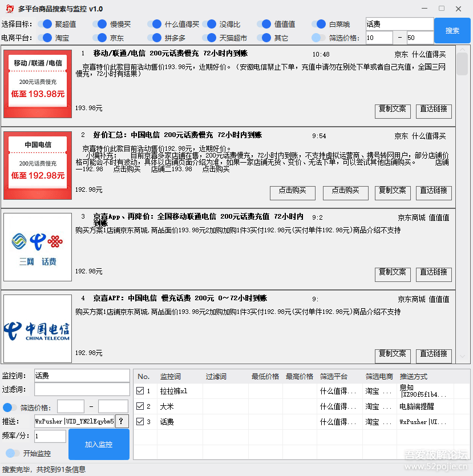This screenshot has height=476, width=473.
Task: Click 点击购买 under result two
Action: [x=292, y=193]
